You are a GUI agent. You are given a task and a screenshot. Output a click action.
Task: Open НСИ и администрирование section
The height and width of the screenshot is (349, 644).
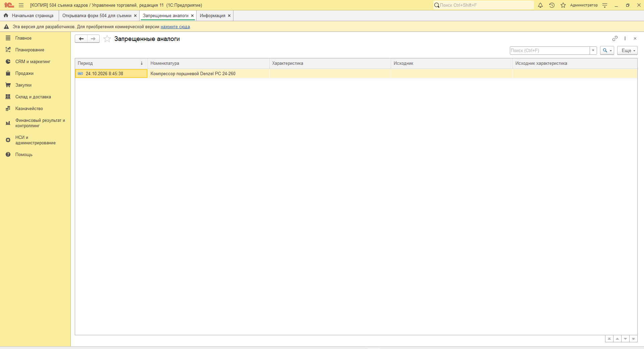tap(35, 140)
